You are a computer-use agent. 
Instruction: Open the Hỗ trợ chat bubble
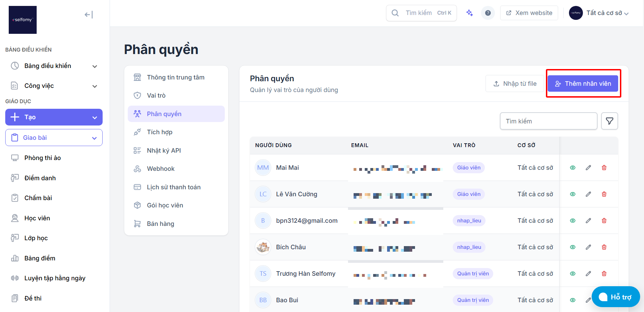click(x=616, y=297)
